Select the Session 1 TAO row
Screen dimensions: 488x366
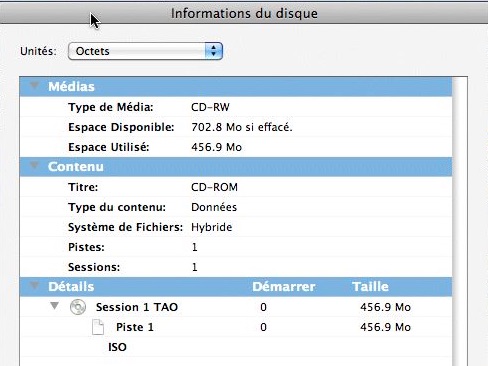(x=236, y=307)
